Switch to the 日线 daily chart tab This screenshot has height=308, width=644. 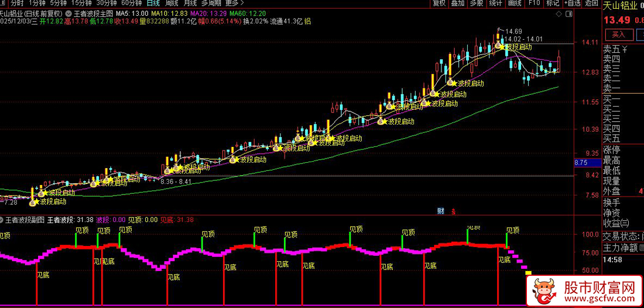tap(153, 3)
